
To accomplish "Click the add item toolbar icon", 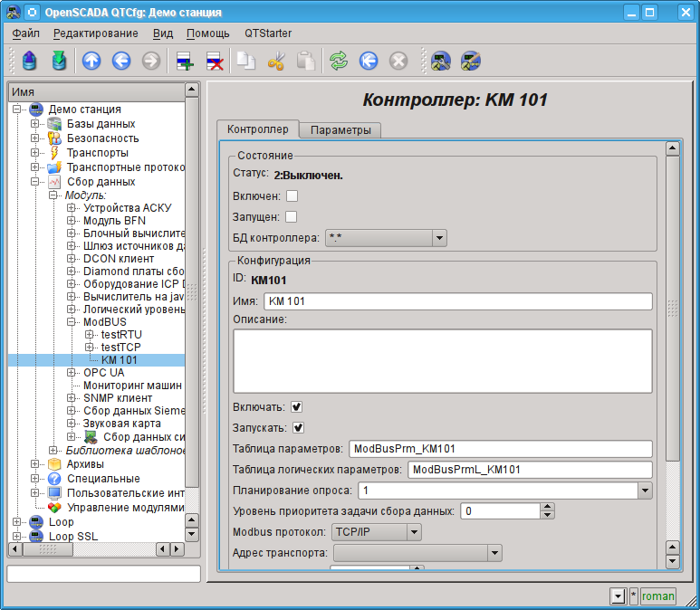I will (x=186, y=61).
